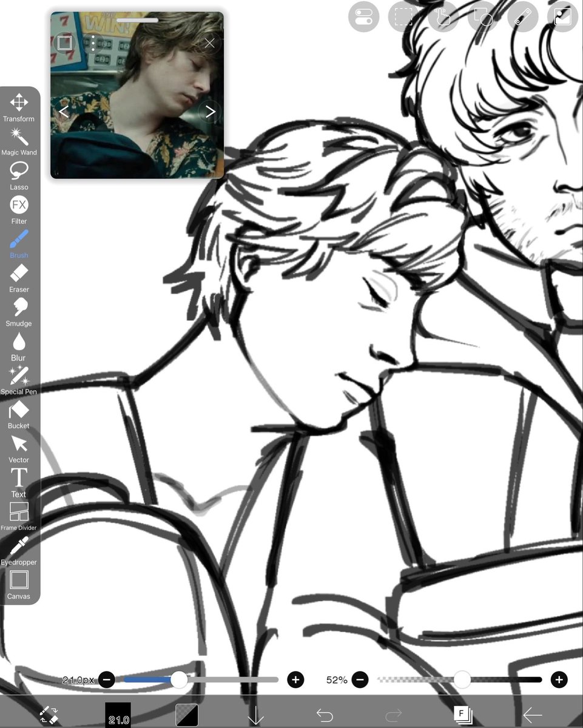Open the FX Filter tool

coord(19,211)
